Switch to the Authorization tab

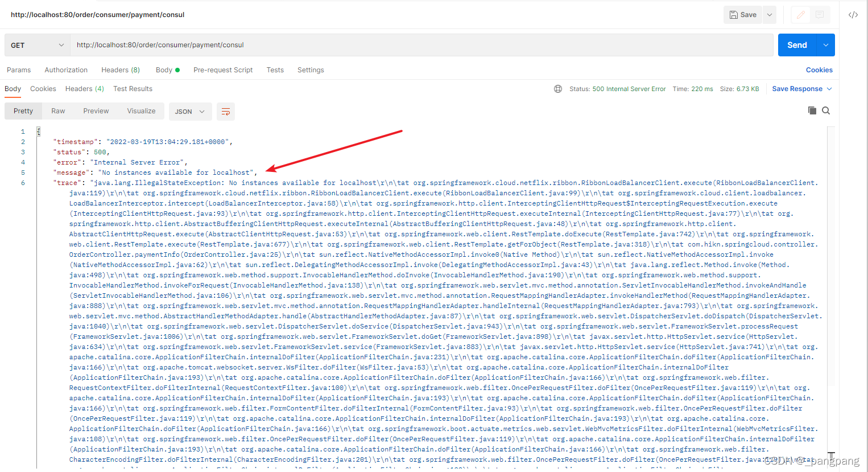click(66, 70)
